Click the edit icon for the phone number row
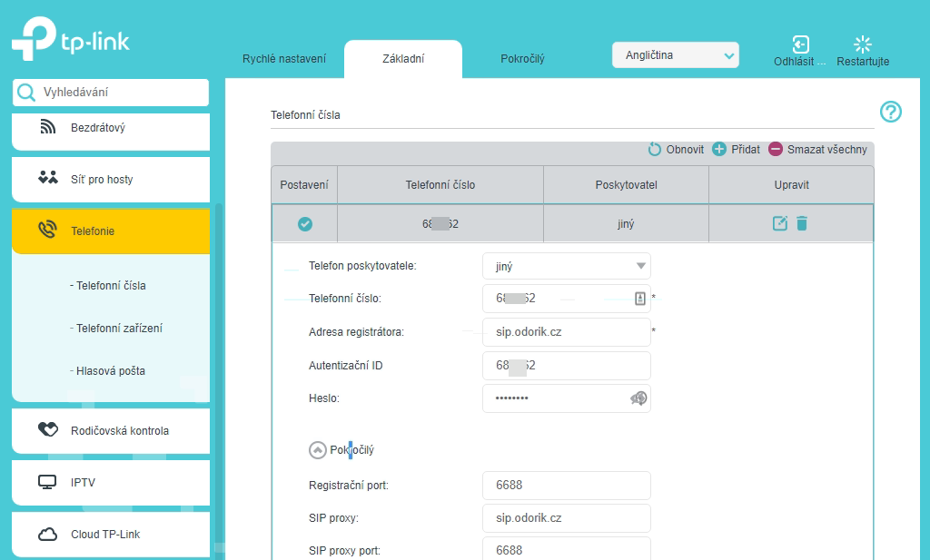This screenshot has width=930, height=560. coord(779,223)
